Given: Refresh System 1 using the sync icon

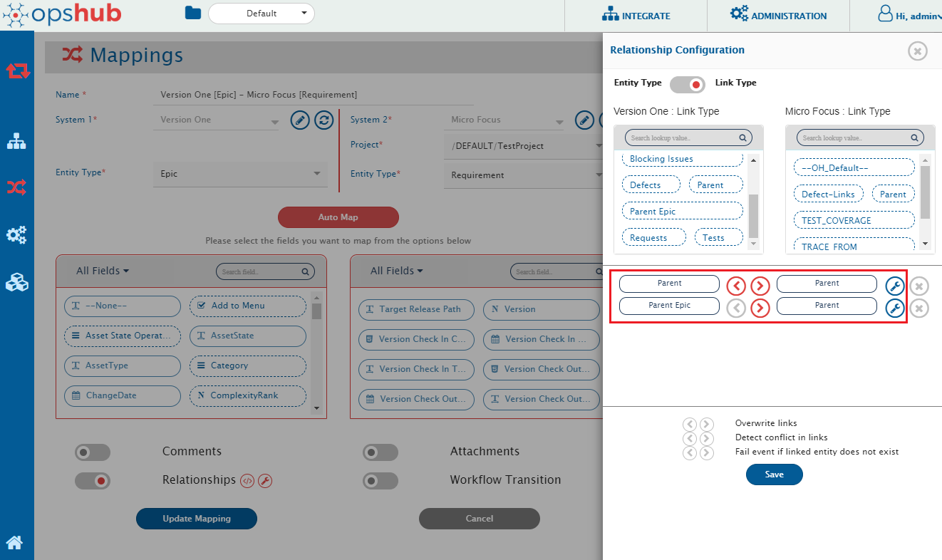Looking at the screenshot, I should pyautogui.click(x=324, y=120).
